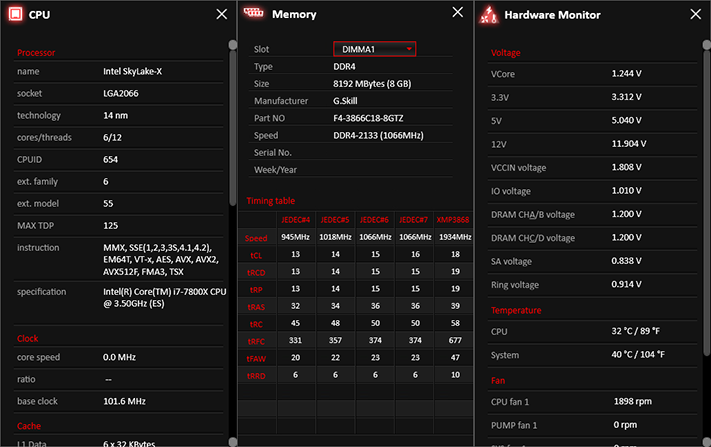Click the Hardware Monitor panel icon
This screenshot has width=711, height=447.
pyautogui.click(x=489, y=15)
